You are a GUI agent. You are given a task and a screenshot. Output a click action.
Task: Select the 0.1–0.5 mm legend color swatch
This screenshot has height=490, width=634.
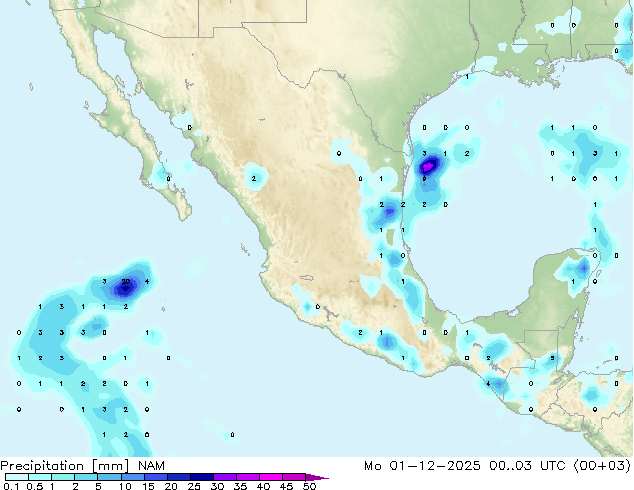coord(17,477)
